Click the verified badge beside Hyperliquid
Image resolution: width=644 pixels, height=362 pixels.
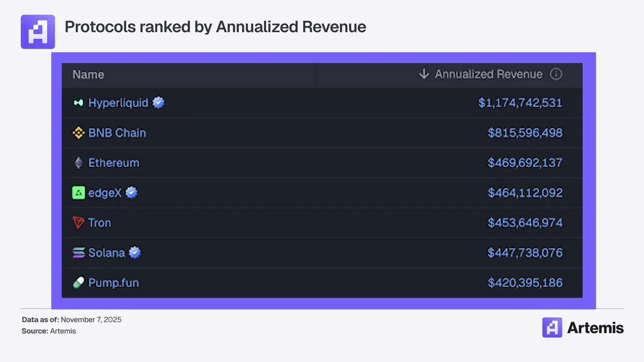158,102
